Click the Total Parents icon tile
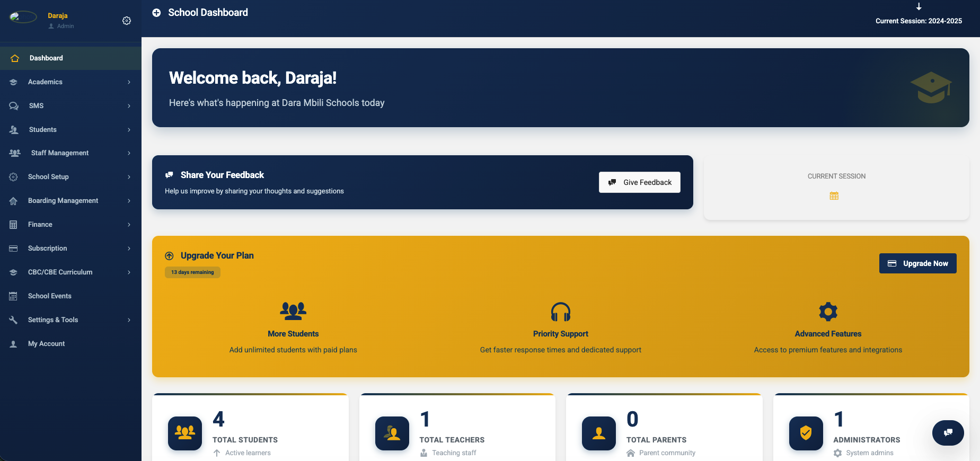This screenshot has width=980, height=461. click(599, 433)
